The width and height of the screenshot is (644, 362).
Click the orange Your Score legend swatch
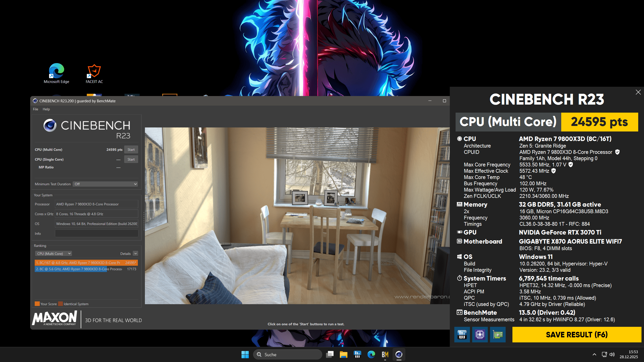37,304
